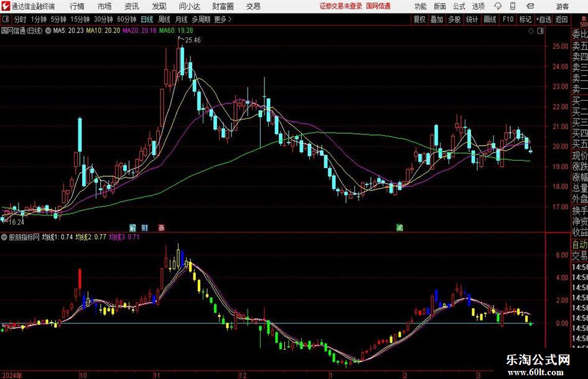Screen dimensions: 588x379
Task: Click the 均线1: 0.74 label
Action: [x=57, y=237]
